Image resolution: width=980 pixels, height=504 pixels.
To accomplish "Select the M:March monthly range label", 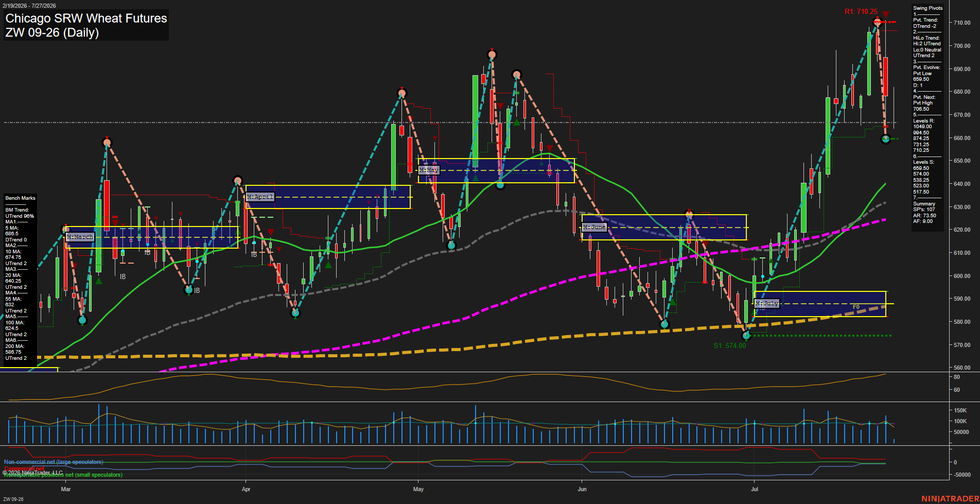I will click(80, 237).
